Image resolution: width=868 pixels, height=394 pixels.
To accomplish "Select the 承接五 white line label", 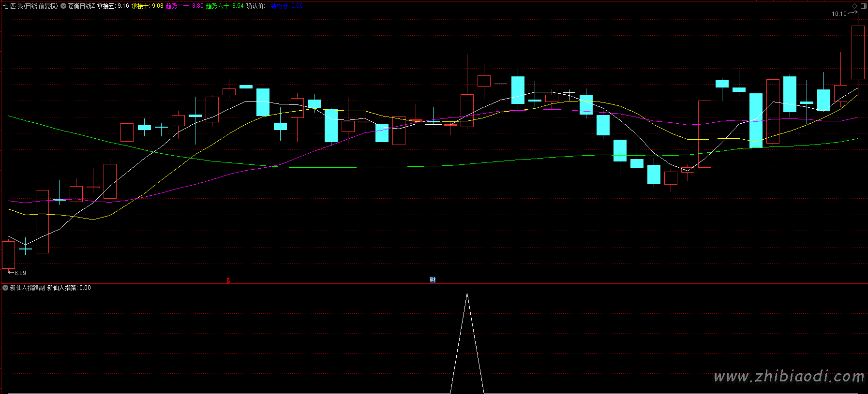I will point(113,6).
